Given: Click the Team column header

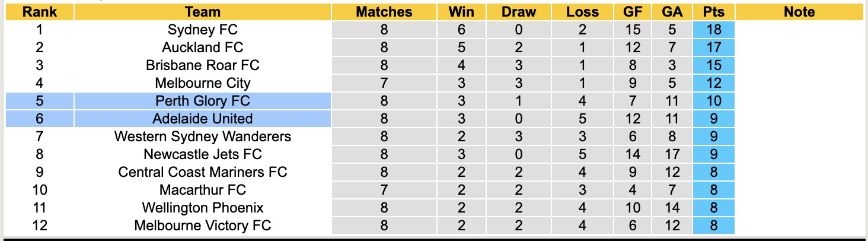Looking at the screenshot, I should (202, 12).
